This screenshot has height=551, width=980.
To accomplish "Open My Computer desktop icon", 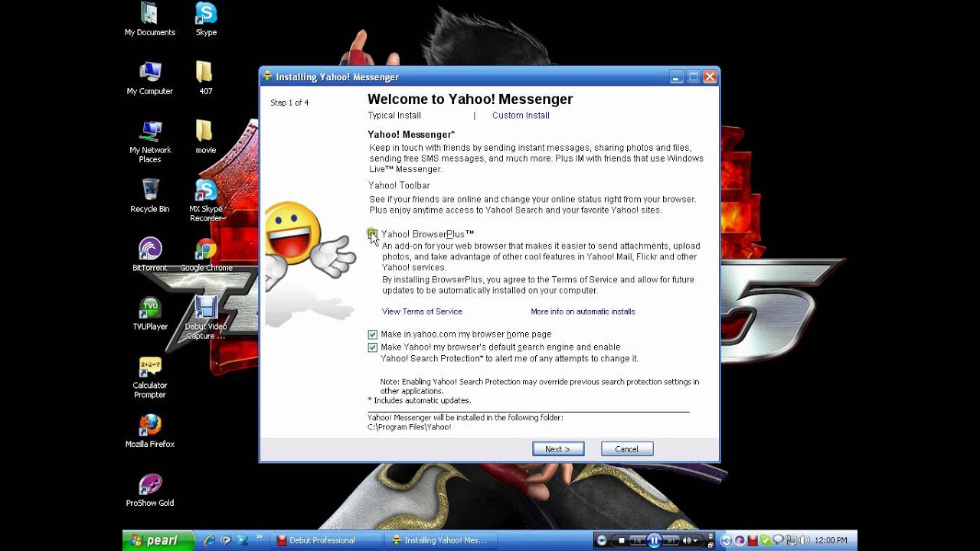I will click(150, 78).
